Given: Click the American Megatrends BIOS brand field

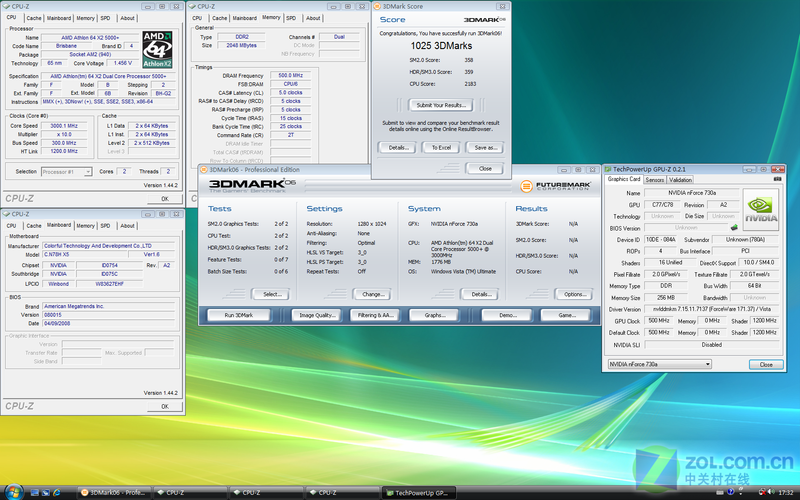Looking at the screenshot, I should (x=109, y=306).
